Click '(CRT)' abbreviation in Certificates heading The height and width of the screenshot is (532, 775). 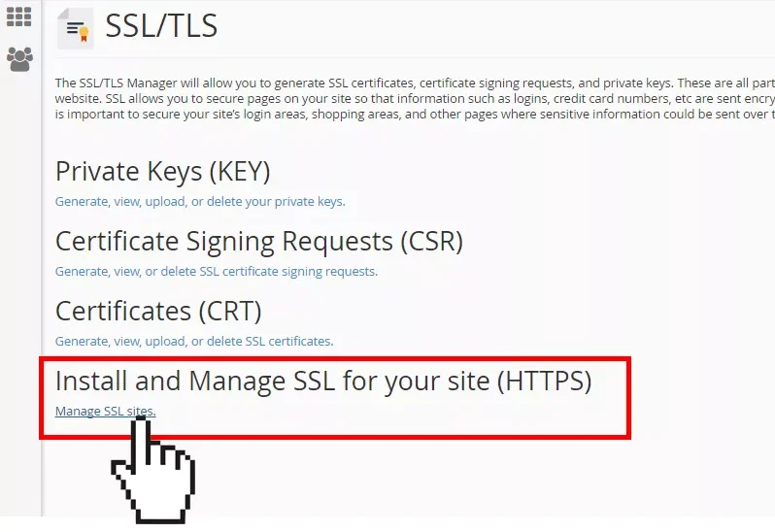tap(230, 312)
